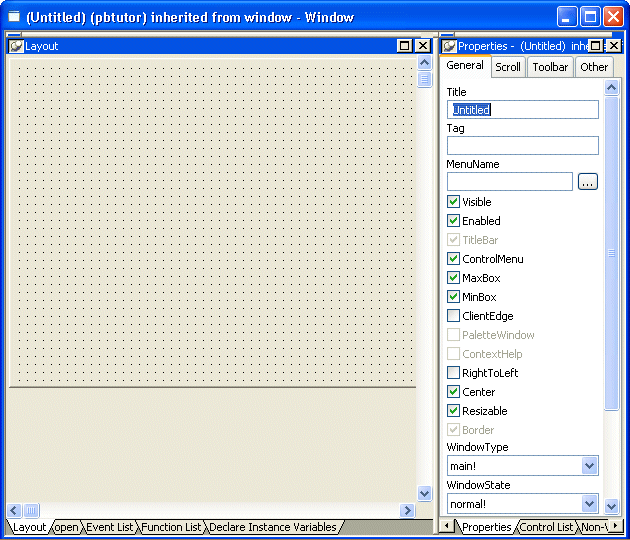Click the Layout vertical scrollbar thumb
The image size is (630, 540).
coord(425,79)
